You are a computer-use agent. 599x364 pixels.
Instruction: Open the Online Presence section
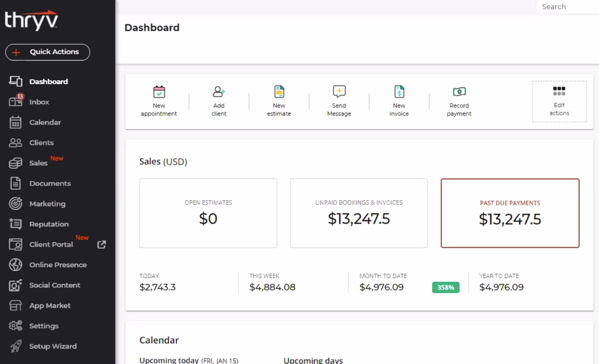(x=58, y=265)
